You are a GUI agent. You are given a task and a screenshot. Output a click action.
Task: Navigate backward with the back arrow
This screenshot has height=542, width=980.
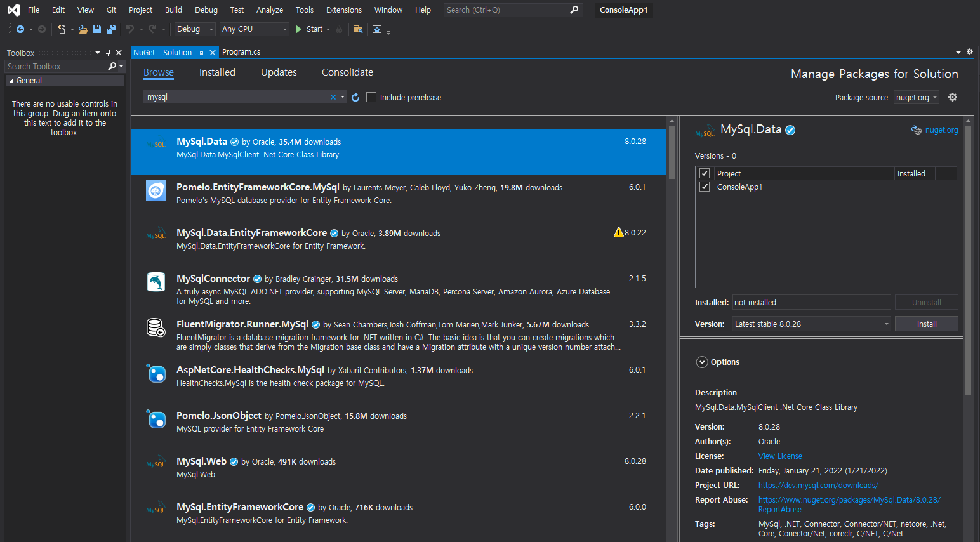pyautogui.click(x=20, y=29)
